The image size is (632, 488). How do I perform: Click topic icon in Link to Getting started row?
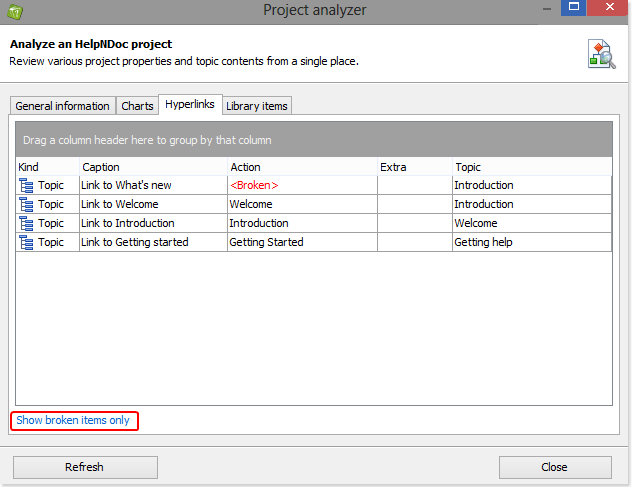(26, 242)
